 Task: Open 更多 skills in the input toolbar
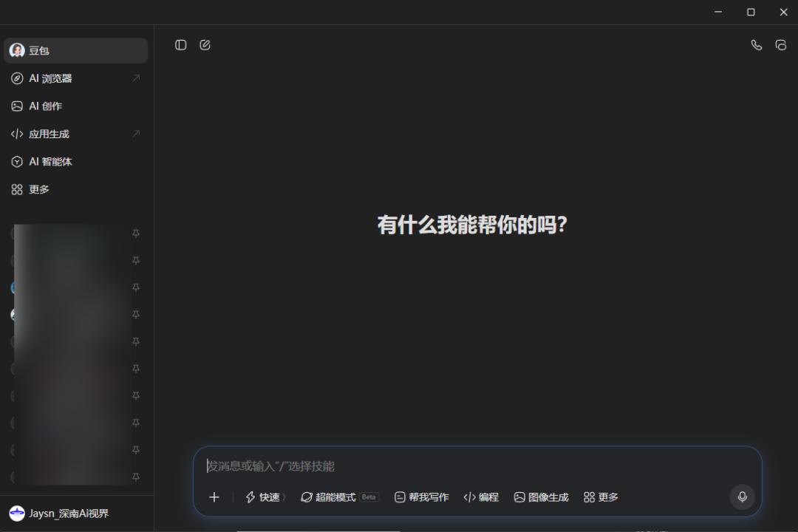click(x=600, y=497)
